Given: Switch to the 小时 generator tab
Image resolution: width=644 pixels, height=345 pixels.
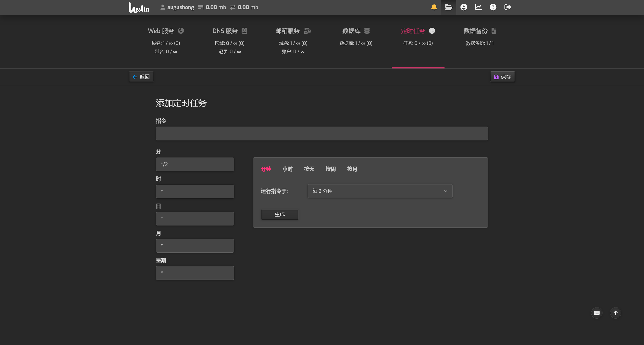Looking at the screenshot, I should (287, 169).
